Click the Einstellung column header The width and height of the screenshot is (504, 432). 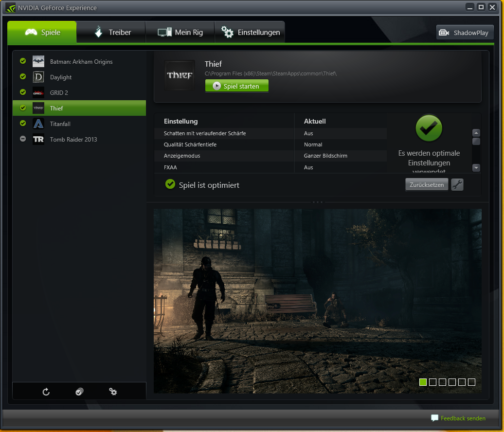click(180, 121)
